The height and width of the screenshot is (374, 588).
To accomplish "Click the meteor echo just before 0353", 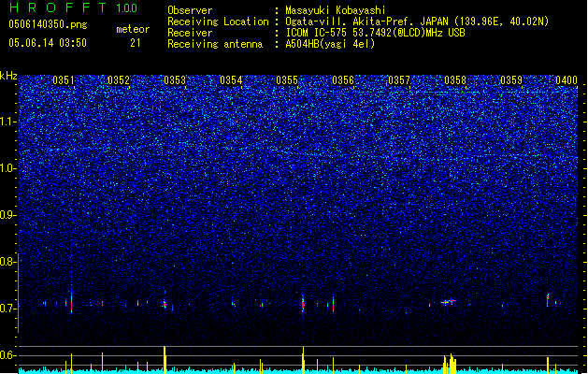I will 165,304.
